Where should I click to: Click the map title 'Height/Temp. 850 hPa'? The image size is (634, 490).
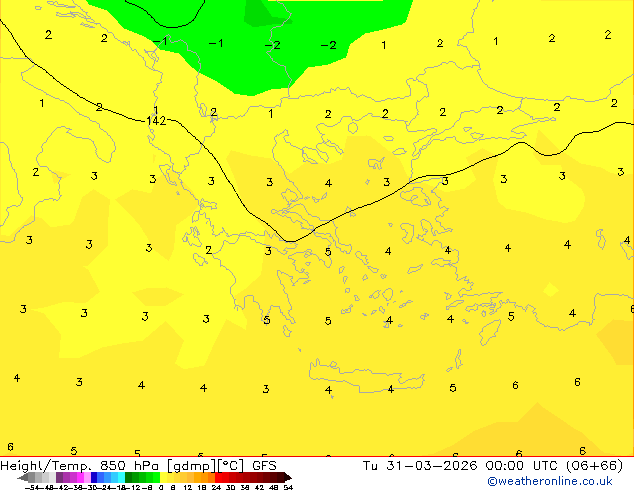click(79, 466)
